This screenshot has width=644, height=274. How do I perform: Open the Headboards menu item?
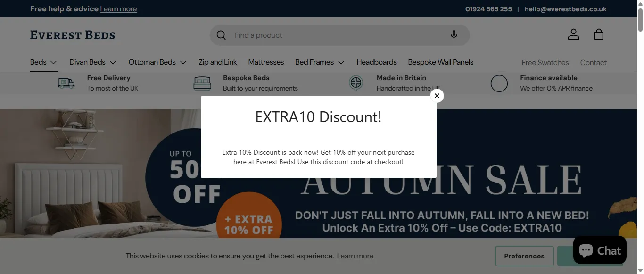pos(377,62)
